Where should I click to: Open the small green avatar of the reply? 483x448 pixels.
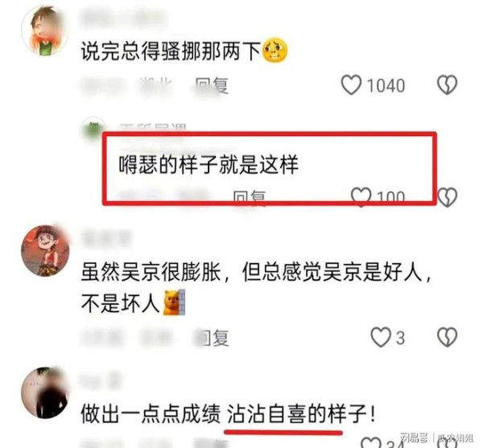tap(93, 129)
